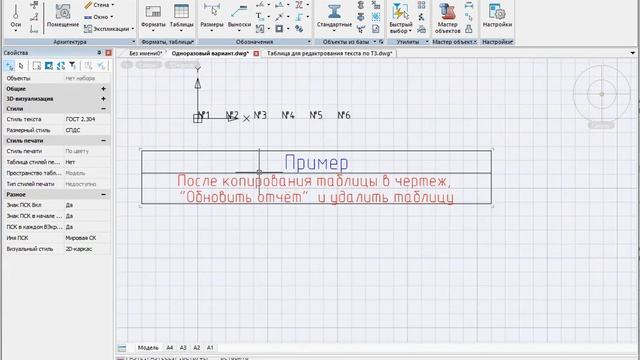Switch to the Модель layout tab

[148, 348]
